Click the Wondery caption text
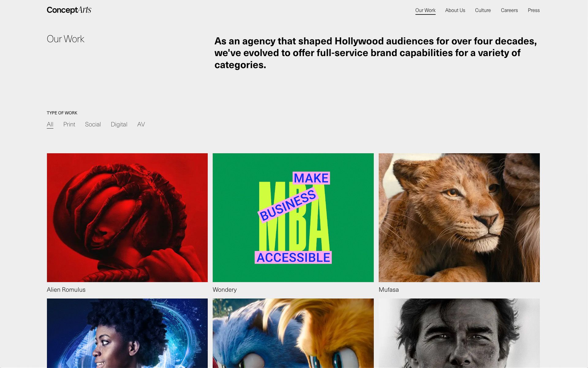The height and width of the screenshot is (368, 588). (224, 290)
